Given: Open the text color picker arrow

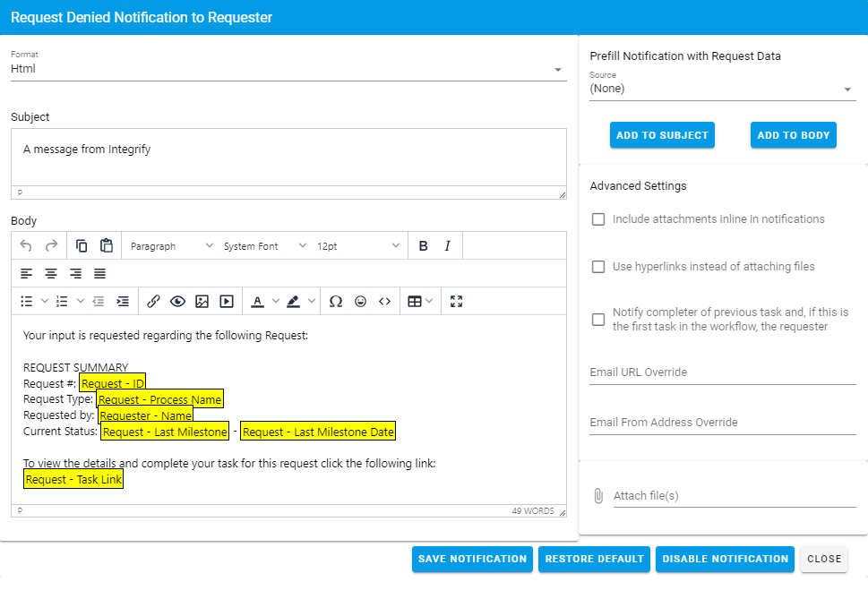Looking at the screenshot, I should pyautogui.click(x=275, y=302).
